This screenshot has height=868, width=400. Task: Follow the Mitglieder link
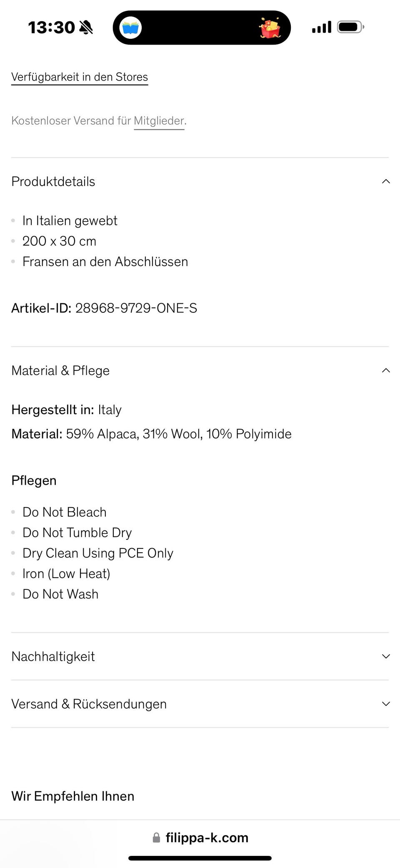click(159, 121)
